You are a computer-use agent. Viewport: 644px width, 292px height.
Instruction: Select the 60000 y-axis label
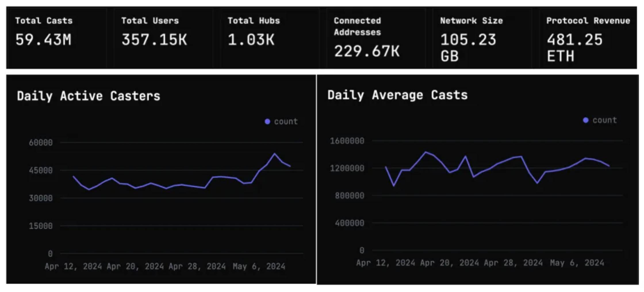coord(41,143)
